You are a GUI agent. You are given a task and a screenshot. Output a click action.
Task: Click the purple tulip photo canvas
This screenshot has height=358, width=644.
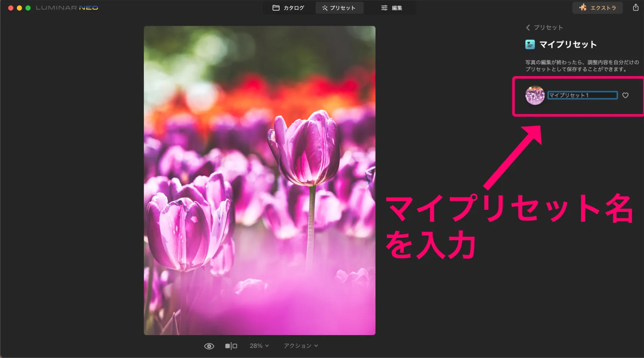(260, 180)
